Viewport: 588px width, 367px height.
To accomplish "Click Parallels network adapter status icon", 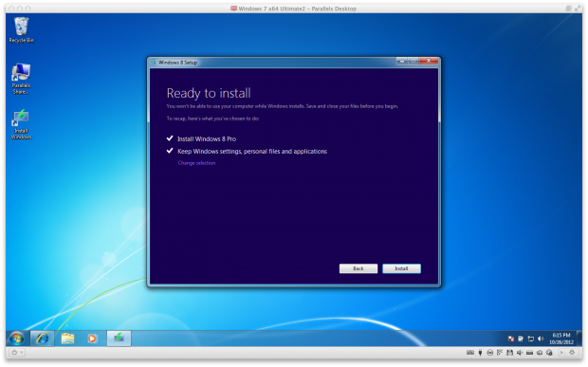I will click(x=500, y=353).
